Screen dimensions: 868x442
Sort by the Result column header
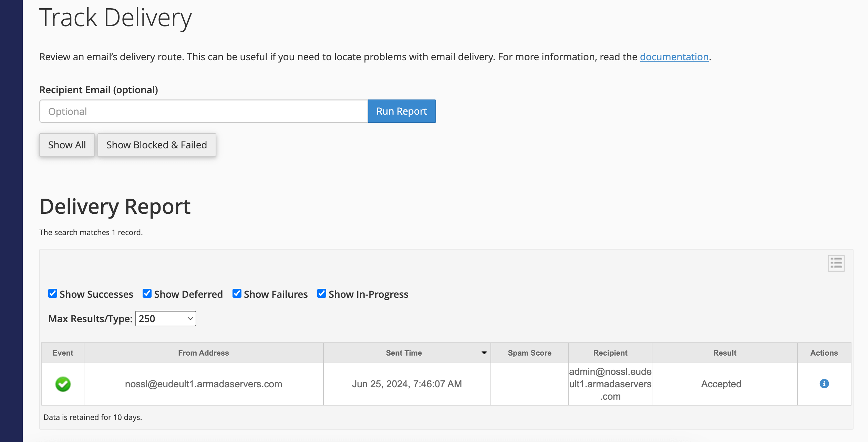click(x=725, y=353)
